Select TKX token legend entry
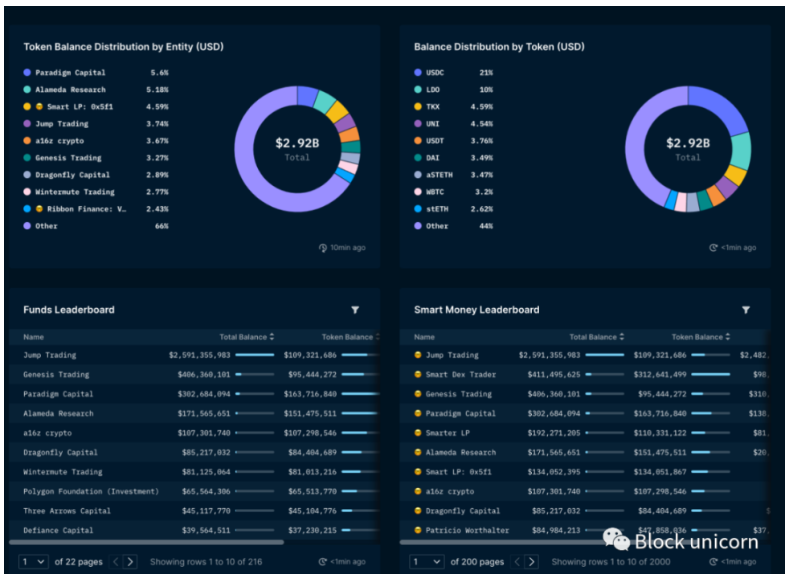This screenshot has width=788, height=580. pos(453,107)
